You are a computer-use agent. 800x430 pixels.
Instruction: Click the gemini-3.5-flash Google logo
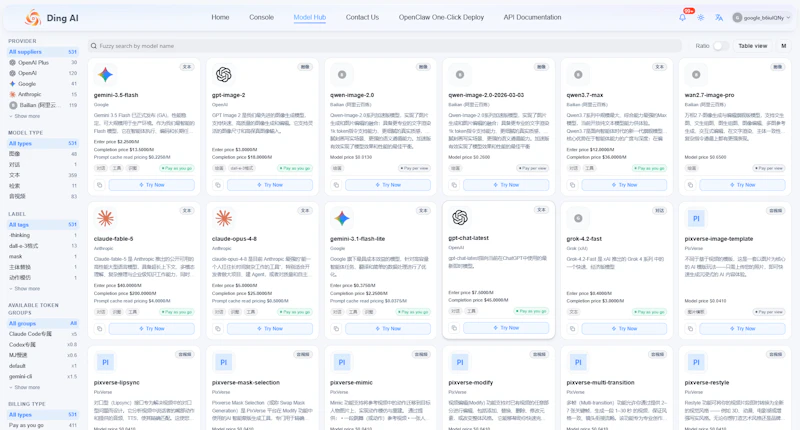[x=106, y=74]
